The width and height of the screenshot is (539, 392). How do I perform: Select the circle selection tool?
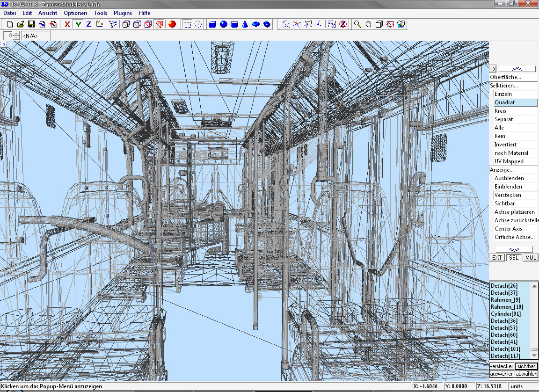(x=198, y=24)
